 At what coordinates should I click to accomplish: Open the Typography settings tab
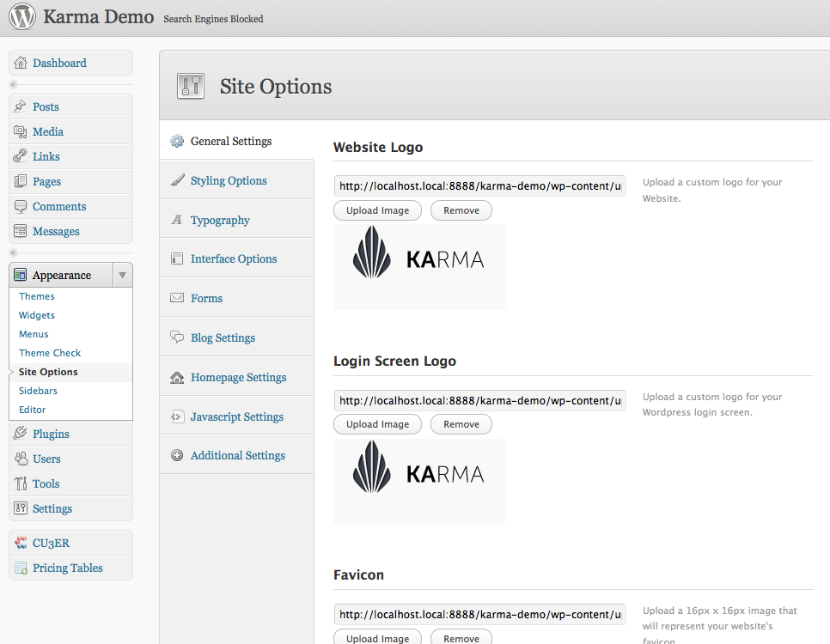[x=220, y=220]
